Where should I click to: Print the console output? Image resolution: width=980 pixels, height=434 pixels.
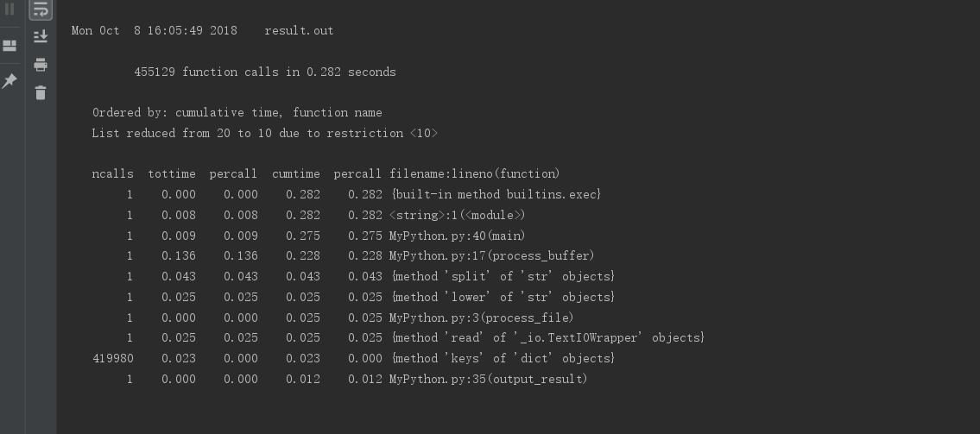[41, 65]
